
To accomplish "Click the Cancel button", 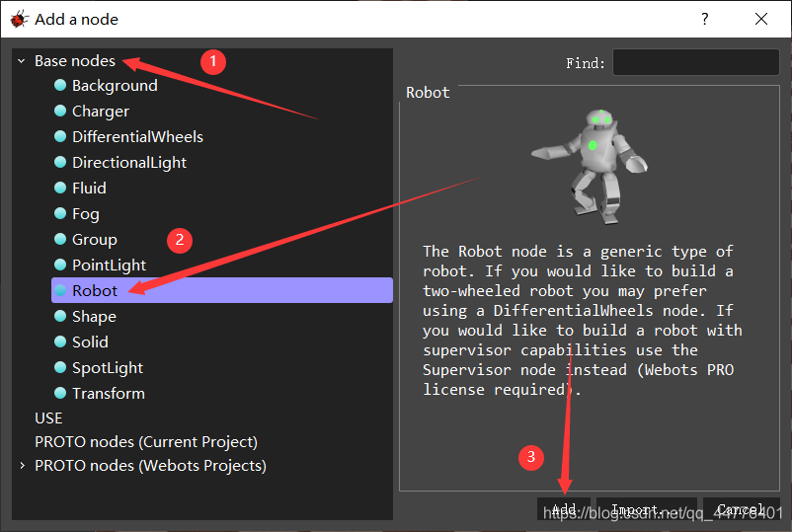I will tap(741, 508).
